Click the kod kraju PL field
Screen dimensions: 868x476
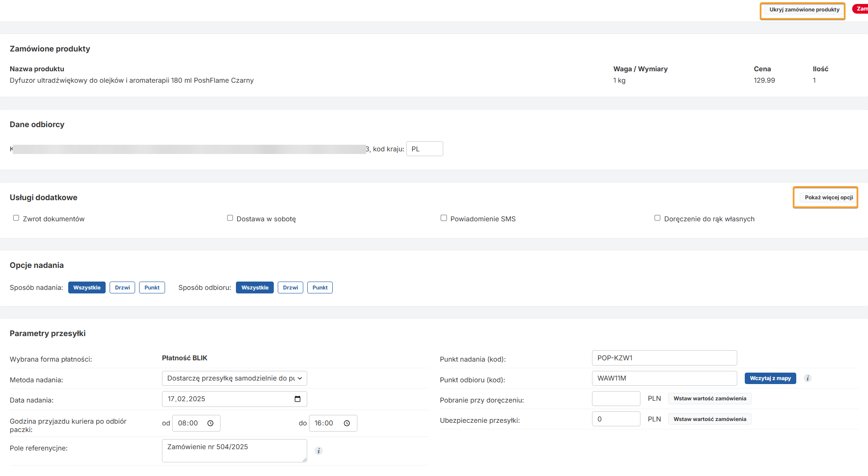(x=424, y=149)
